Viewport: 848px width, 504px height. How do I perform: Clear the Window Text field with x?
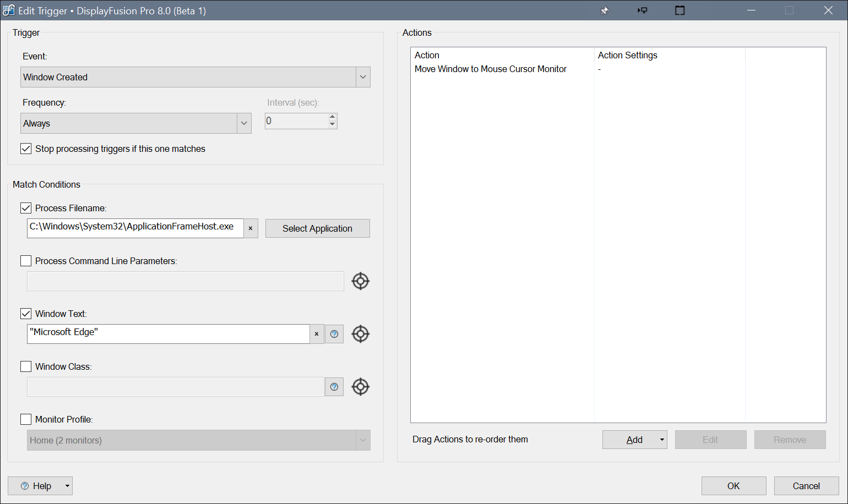coord(317,334)
